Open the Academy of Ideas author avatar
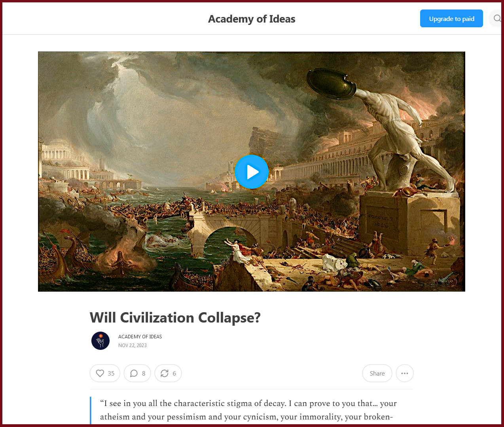Viewport: 504px width, 427px height. click(100, 341)
